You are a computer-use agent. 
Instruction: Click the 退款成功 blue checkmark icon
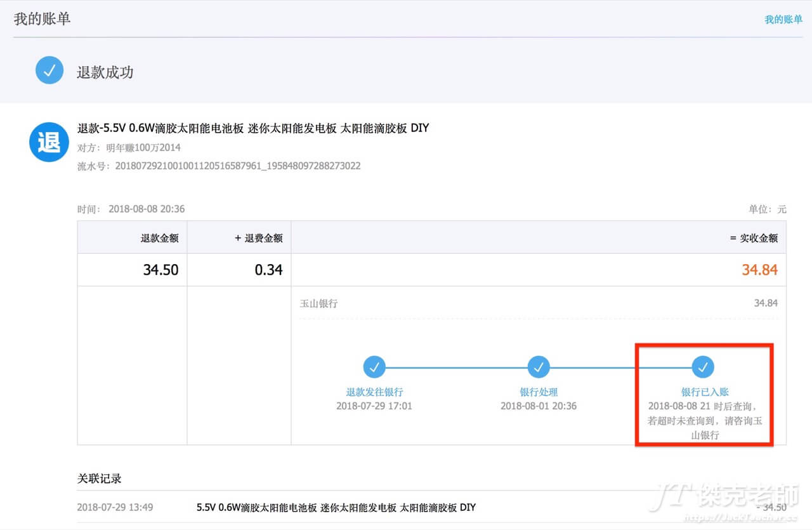coord(49,70)
